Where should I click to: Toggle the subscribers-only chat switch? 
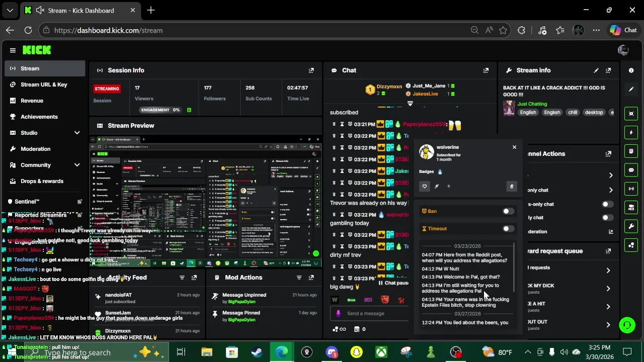(608, 204)
